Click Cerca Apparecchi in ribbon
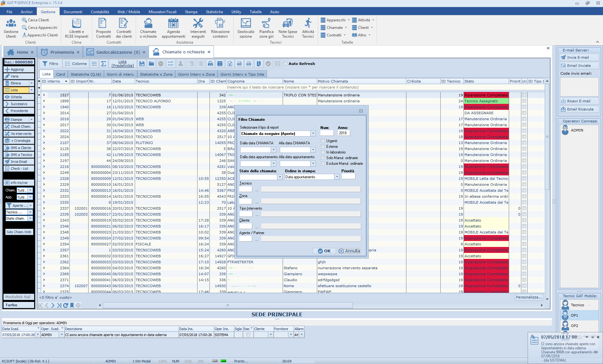This screenshot has width=603, height=364. (x=40, y=28)
